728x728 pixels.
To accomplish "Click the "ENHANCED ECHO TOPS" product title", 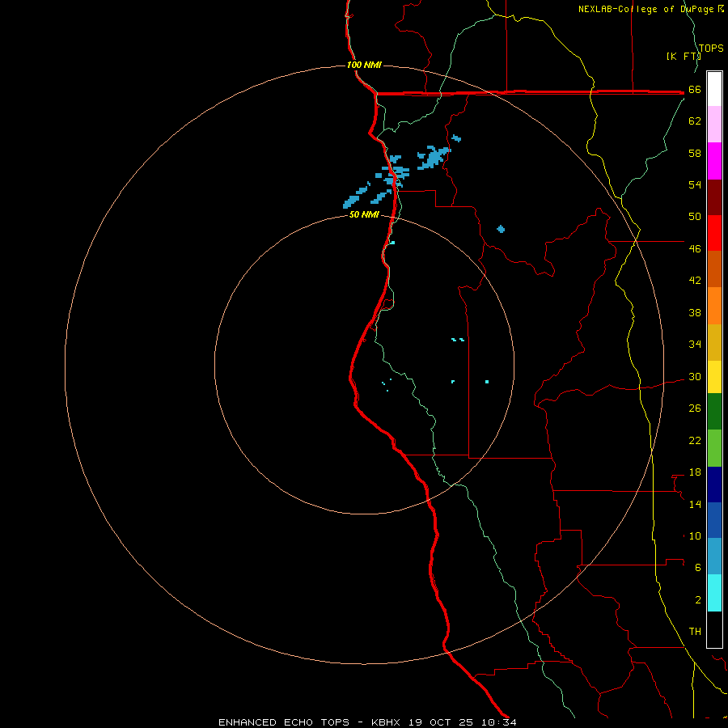I will click(x=284, y=722).
